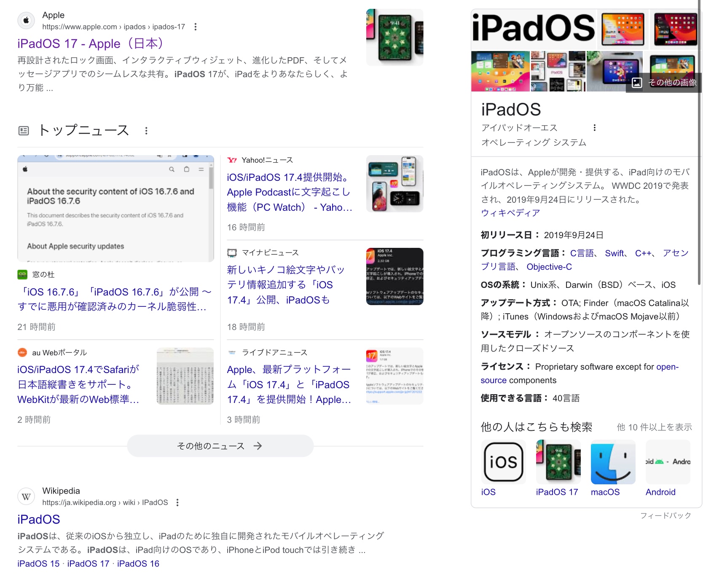Image resolution: width=703 pixels, height=588 pixels.
Task: Click the Android text label in related searches
Action: click(660, 492)
